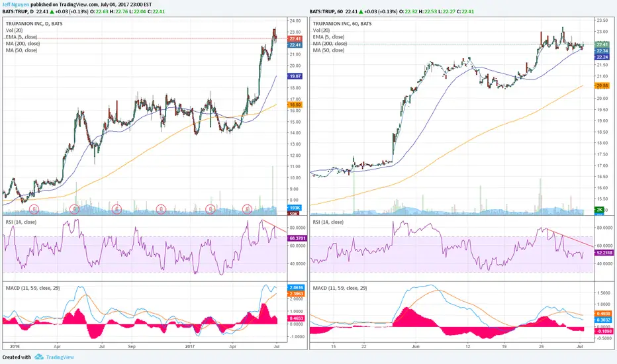Click the 193K volume label

295,208
